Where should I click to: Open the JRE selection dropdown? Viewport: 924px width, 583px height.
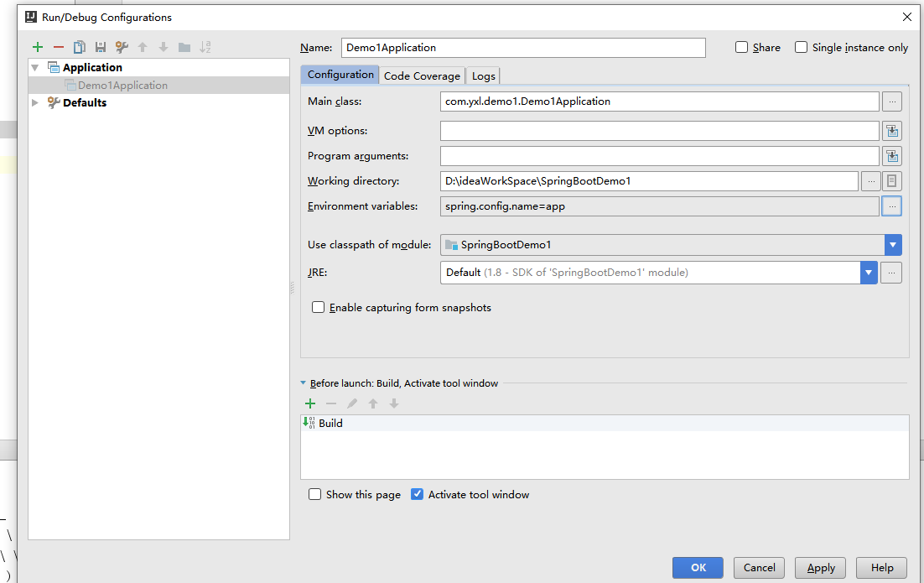tap(869, 272)
